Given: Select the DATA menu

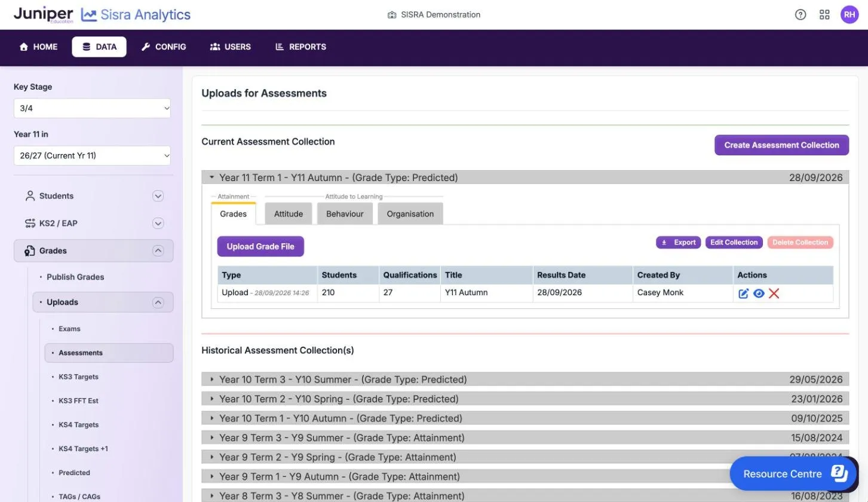Looking at the screenshot, I should tap(99, 47).
